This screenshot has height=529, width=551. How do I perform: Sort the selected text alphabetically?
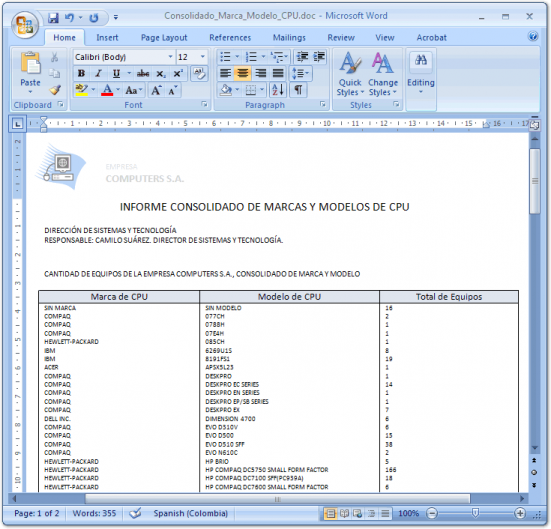click(x=278, y=90)
